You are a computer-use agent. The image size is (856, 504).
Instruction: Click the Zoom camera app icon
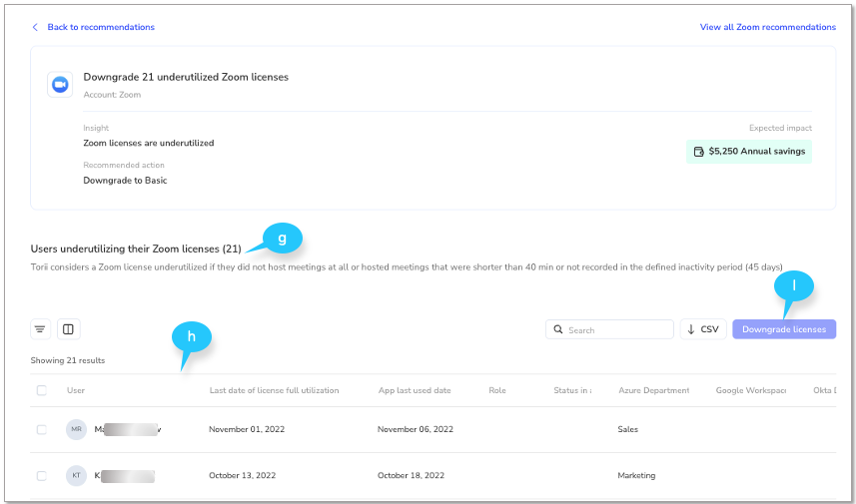[x=60, y=85]
